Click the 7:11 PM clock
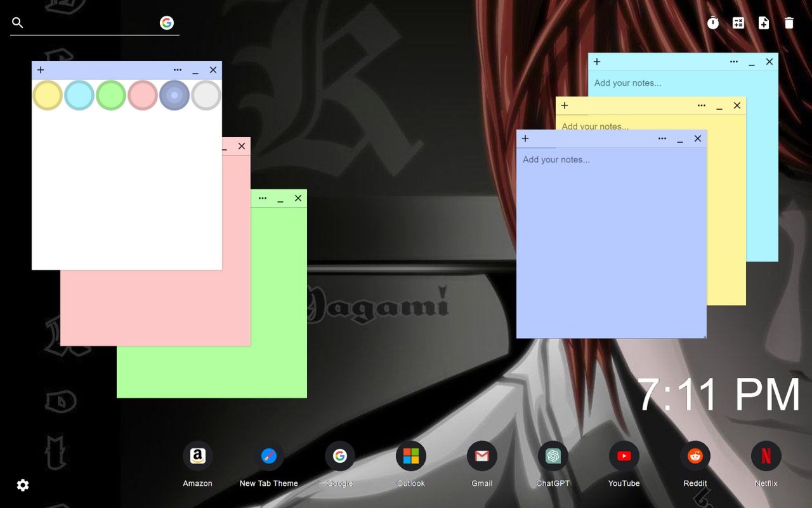Viewport: 812px width, 508px height. [x=719, y=395]
